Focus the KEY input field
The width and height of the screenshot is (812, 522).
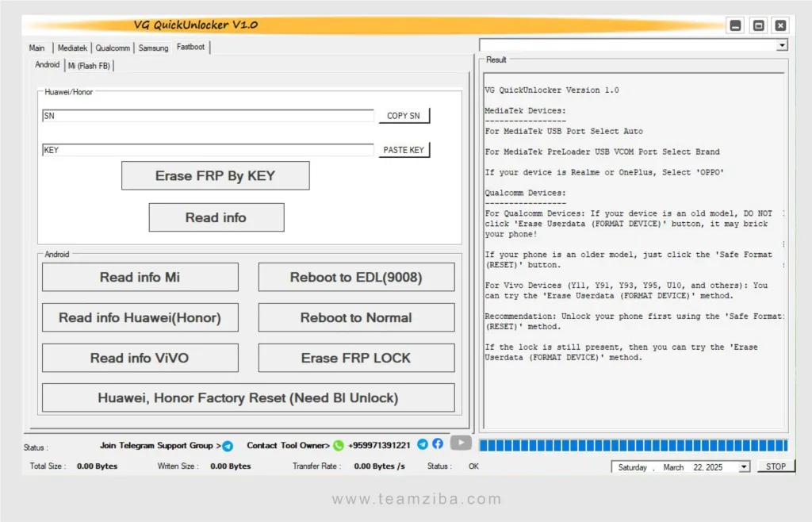(208, 150)
